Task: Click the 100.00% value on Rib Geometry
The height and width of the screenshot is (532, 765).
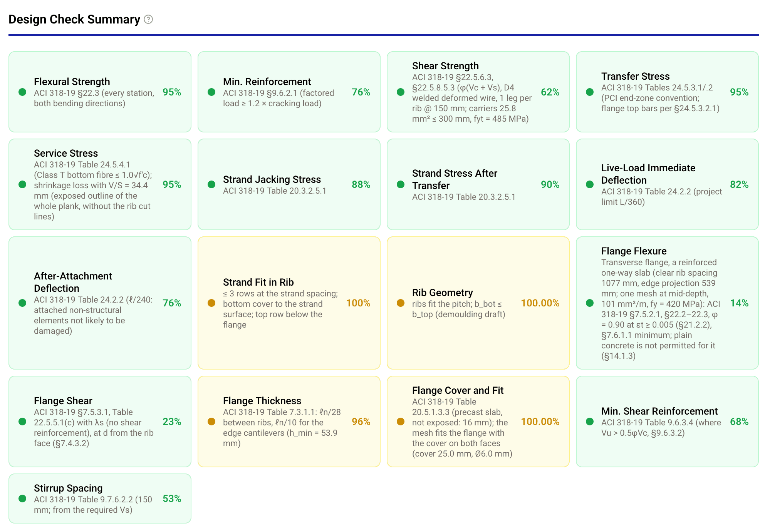Action: 540,303
